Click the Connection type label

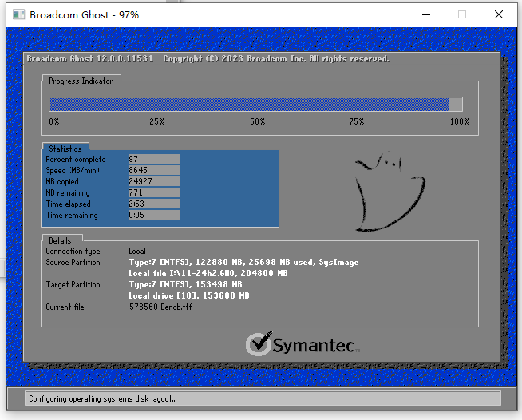[x=73, y=252]
